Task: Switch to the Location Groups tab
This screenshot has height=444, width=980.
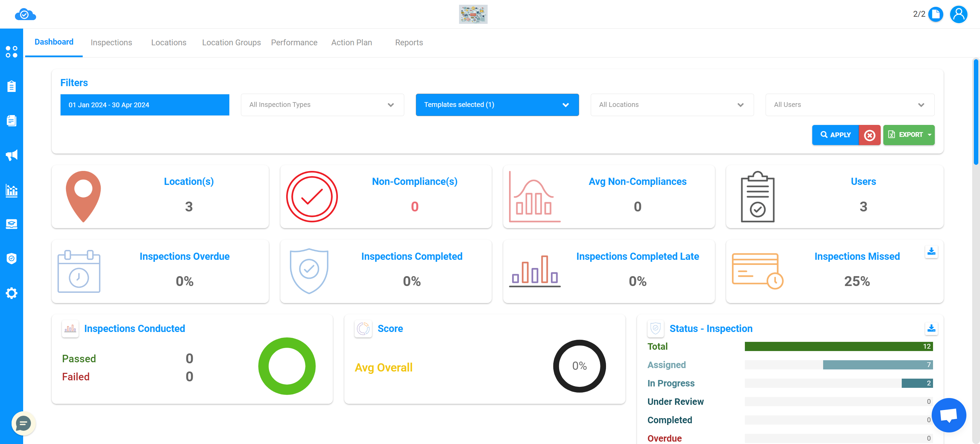Action: [231, 43]
